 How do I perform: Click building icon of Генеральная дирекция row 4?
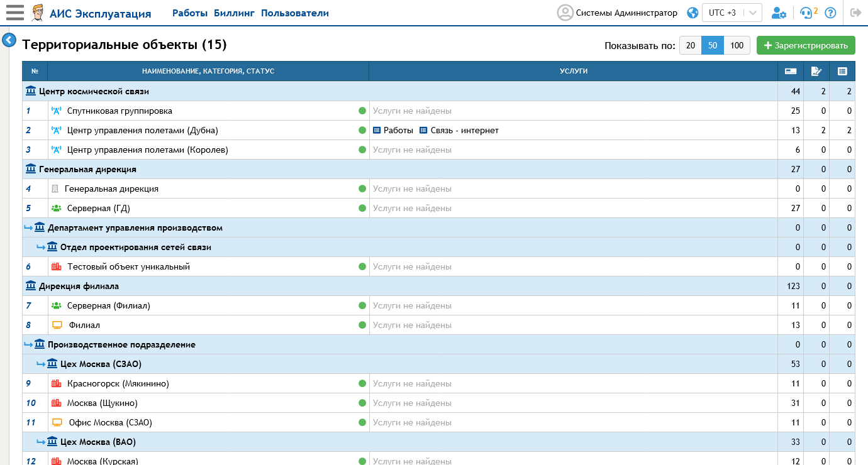[x=55, y=189]
